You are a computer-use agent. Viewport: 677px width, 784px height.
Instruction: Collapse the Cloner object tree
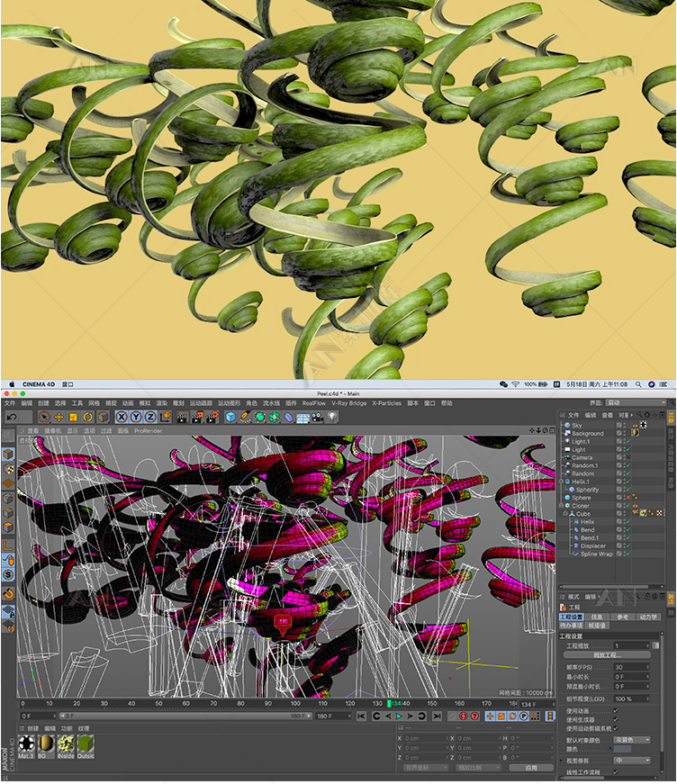coord(561,506)
